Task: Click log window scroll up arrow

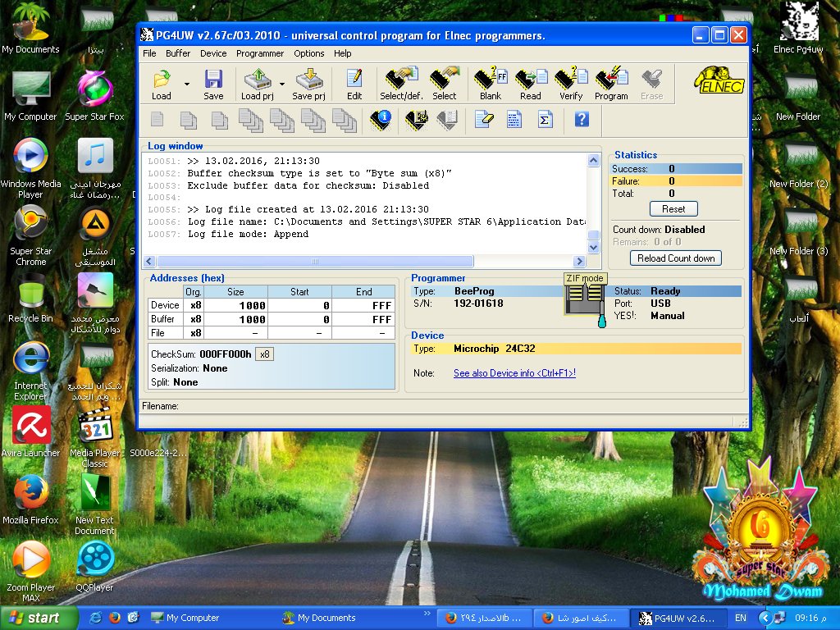Action: [594, 160]
